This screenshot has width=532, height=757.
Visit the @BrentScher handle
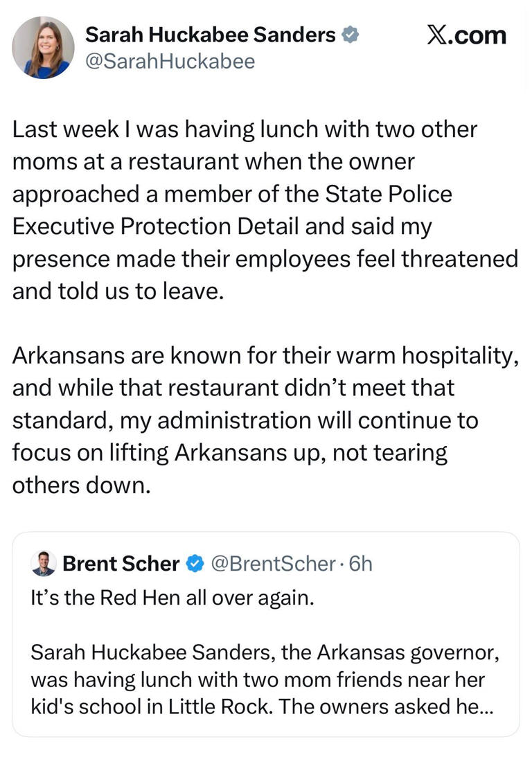(x=274, y=564)
